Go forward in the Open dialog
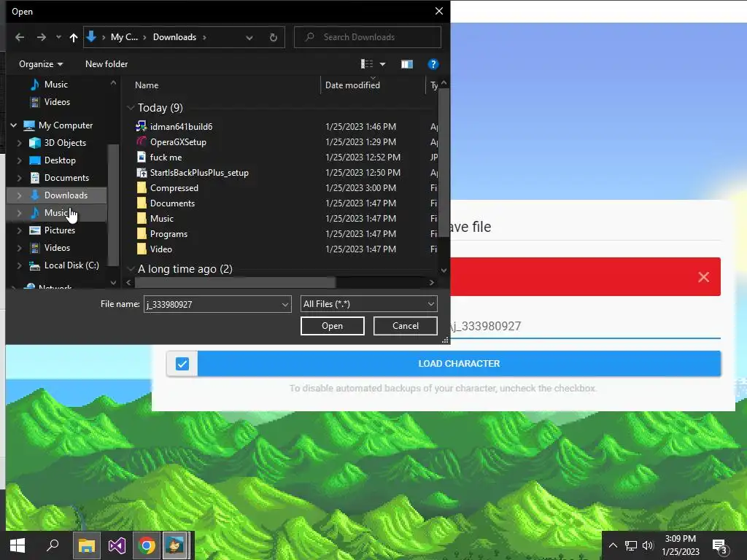The image size is (747, 560). click(x=42, y=37)
